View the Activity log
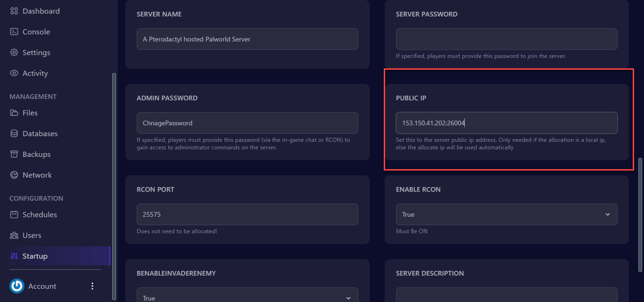The height and width of the screenshot is (302, 644). tap(35, 73)
